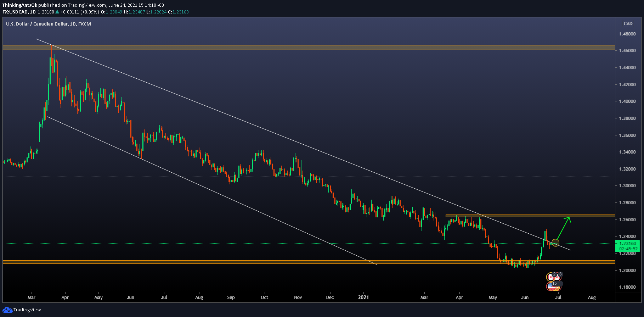This screenshot has height=317, width=644.
Task: Click the 1.20000 price axis label
Action: click(x=627, y=271)
